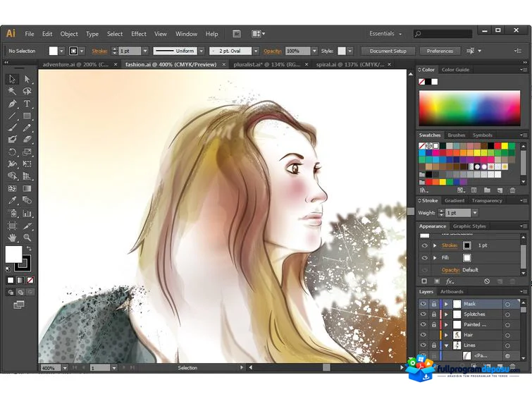The image size is (532, 399).
Task: Pick the Rectangle tool
Action: click(27, 116)
